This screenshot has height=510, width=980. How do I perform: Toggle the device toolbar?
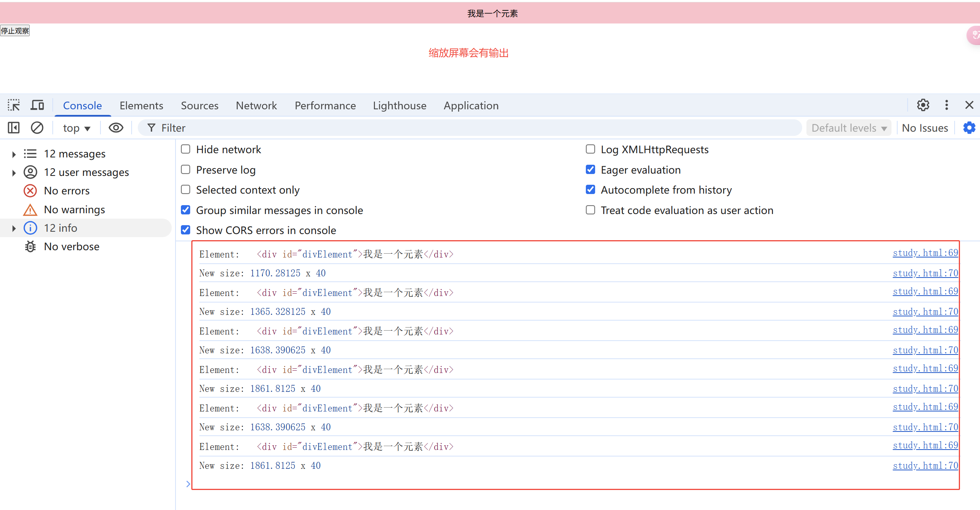click(37, 105)
